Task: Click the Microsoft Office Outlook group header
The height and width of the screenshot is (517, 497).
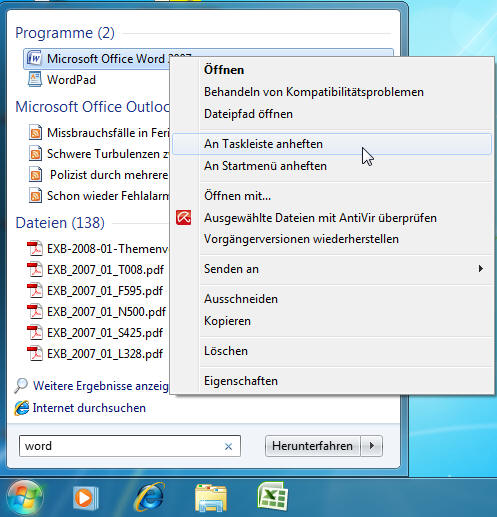Action: point(93,107)
